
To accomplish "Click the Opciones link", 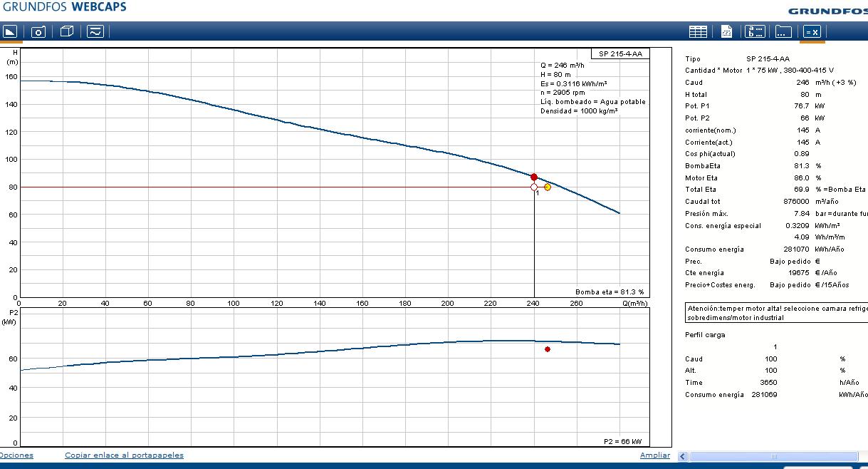I will click(x=16, y=455).
